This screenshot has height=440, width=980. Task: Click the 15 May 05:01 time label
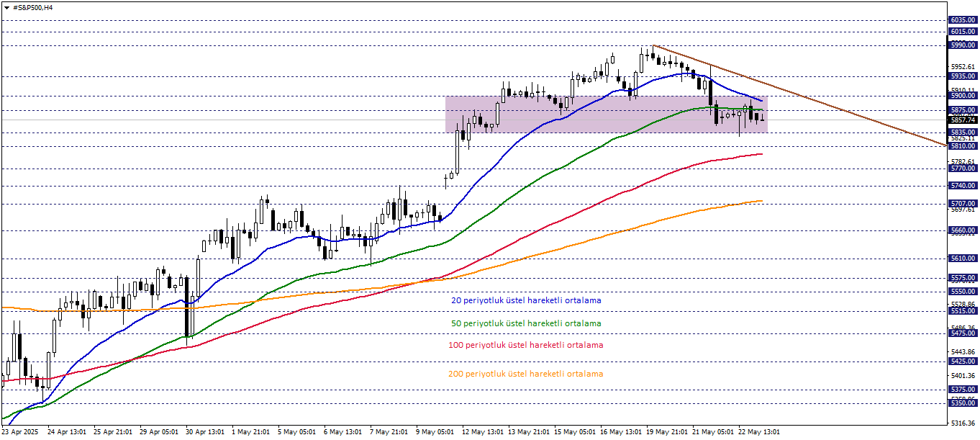click(x=575, y=433)
